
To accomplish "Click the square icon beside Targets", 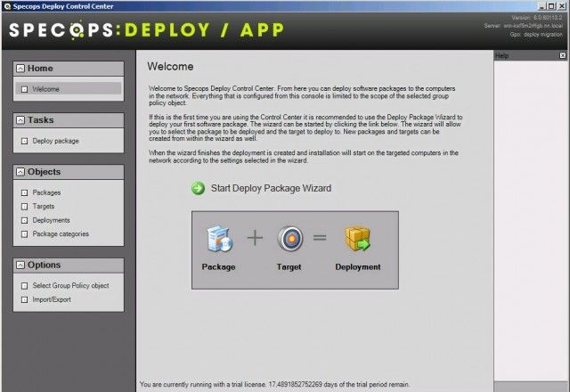I will point(24,207).
